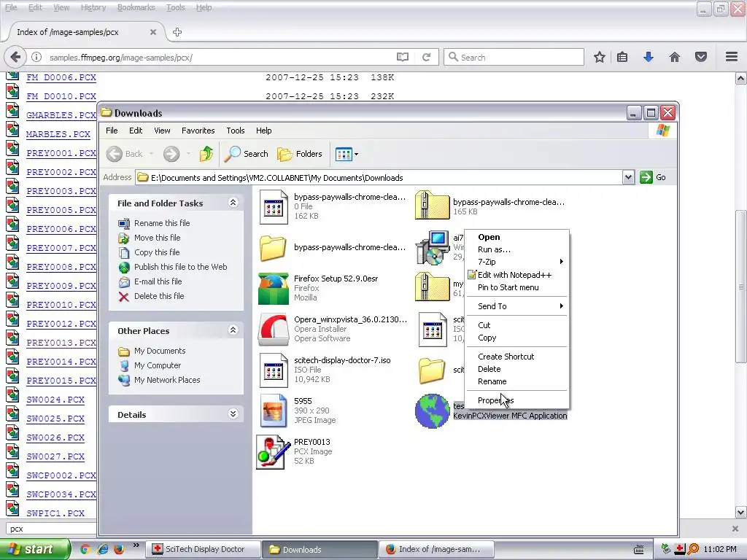Open a new Firefox tab

[x=177, y=32]
